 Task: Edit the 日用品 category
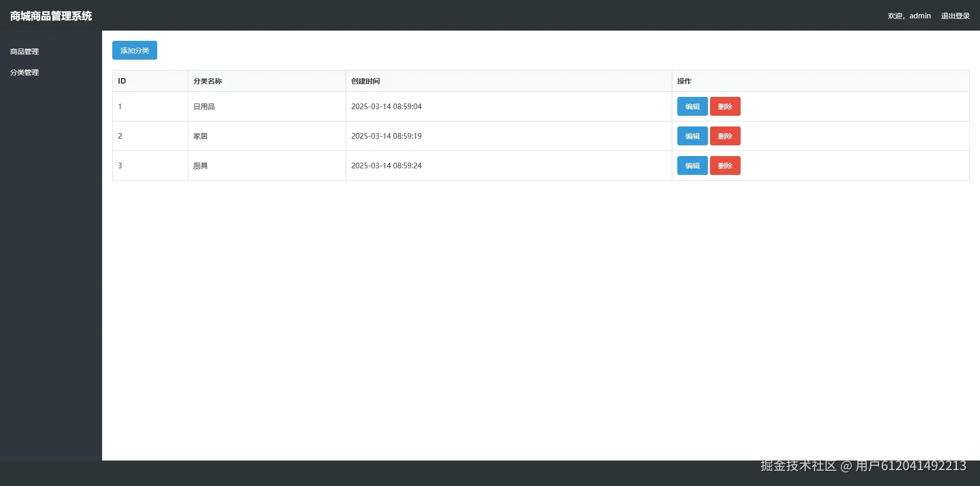(x=692, y=107)
